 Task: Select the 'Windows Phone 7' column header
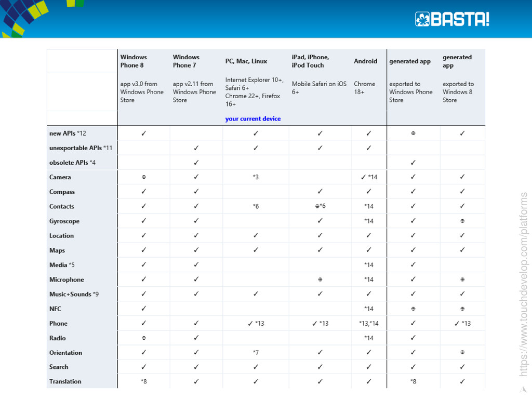click(x=187, y=61)
